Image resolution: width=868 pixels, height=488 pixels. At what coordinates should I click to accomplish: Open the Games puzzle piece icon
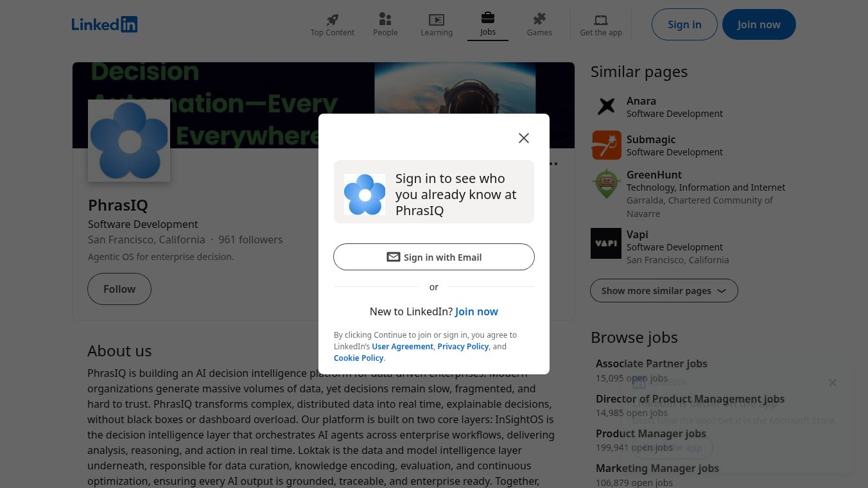[539, 19]
